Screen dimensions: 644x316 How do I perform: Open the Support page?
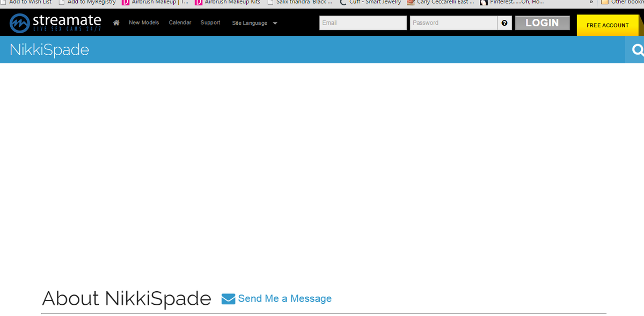tap(210, 23)
